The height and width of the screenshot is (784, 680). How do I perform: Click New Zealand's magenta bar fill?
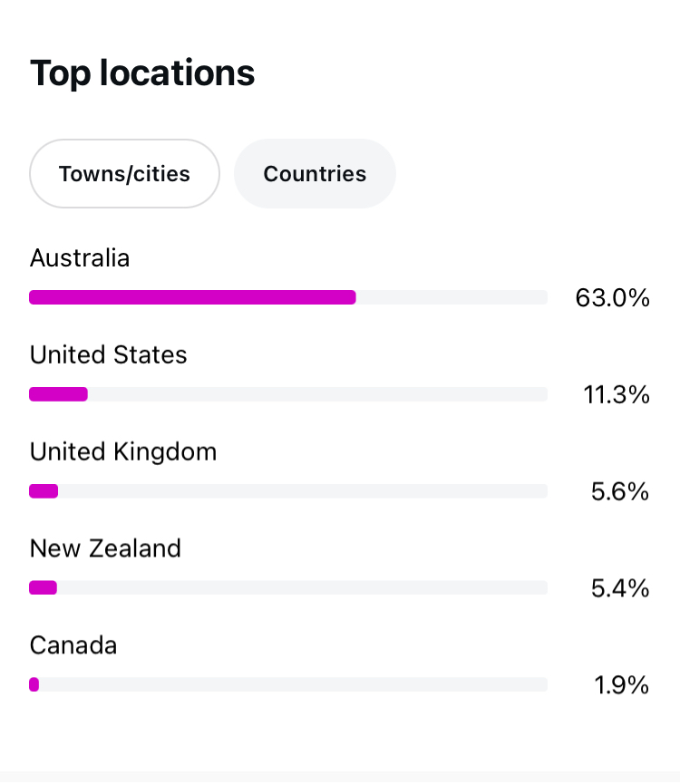click(43, 588)
